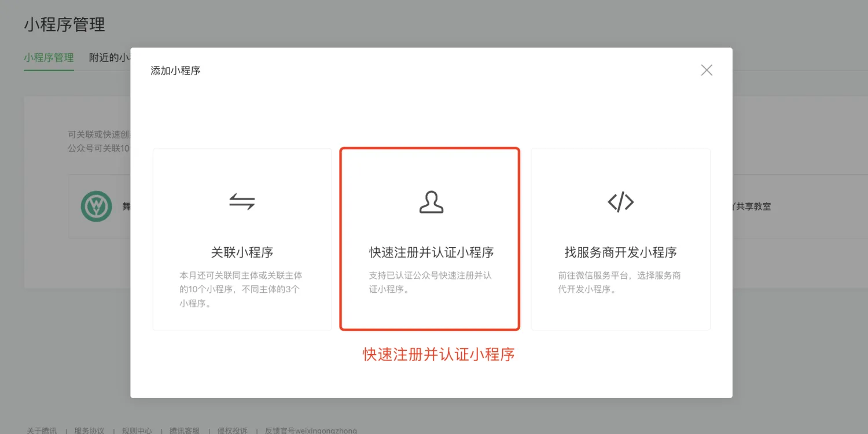The image size is (868, 434).
Task: Click the green circular mini program logo
Action: (x=96, y=207)
